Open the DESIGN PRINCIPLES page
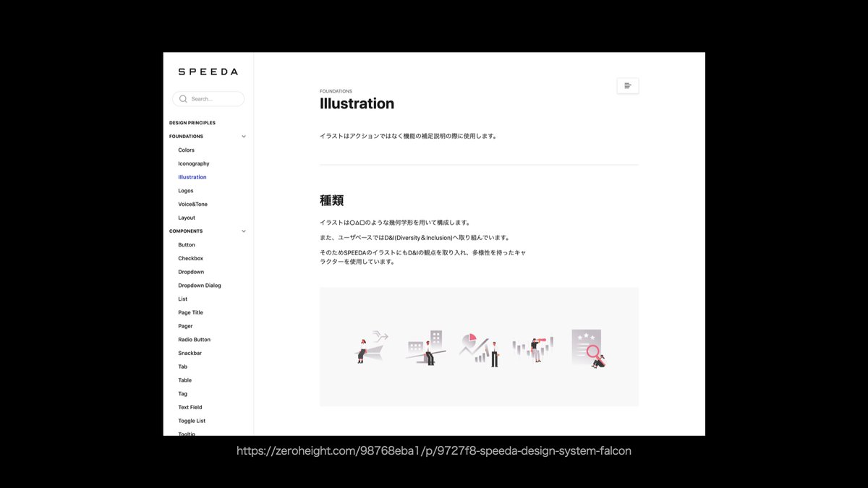Viewport: 868px width, 488px height. tap(192, 123)
